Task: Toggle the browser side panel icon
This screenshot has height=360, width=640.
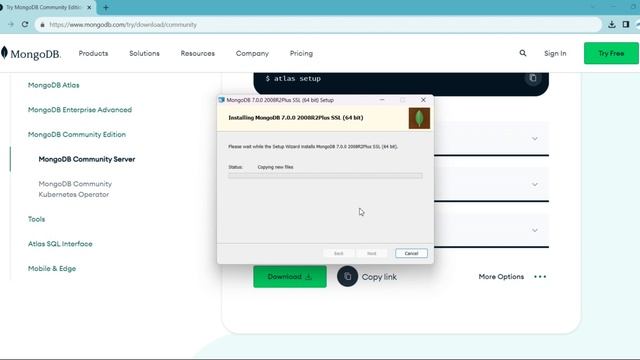Action: [x=626, y=24]
